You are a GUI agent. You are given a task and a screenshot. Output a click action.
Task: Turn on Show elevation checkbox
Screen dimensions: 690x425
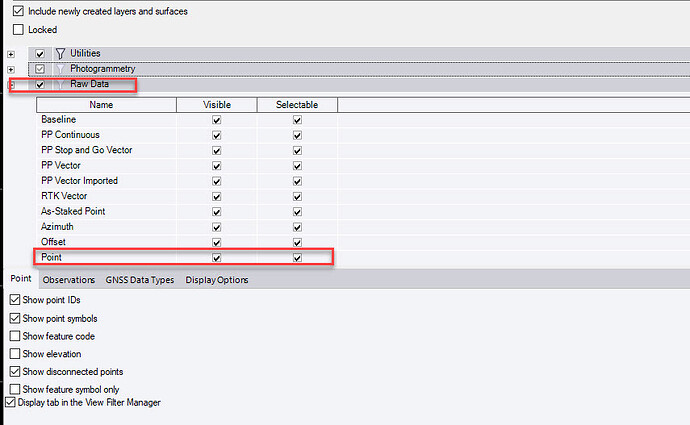tap(14, 353)
